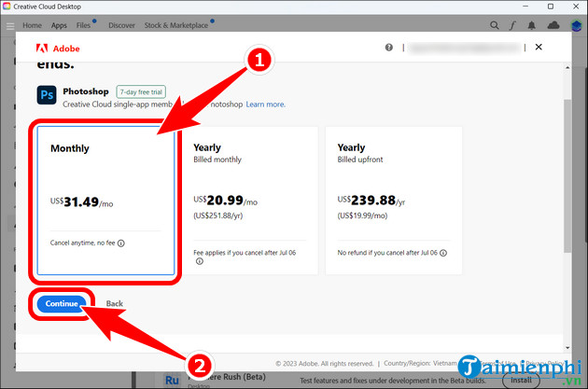Click the dialog vertical scrollbar thumb

pyautogui.click(x=567, y=176)
